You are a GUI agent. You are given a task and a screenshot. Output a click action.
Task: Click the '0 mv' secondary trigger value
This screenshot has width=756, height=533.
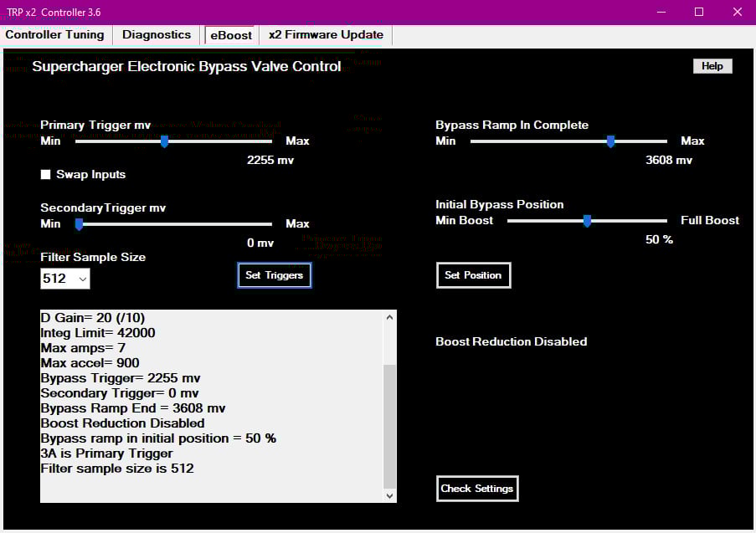260,243
